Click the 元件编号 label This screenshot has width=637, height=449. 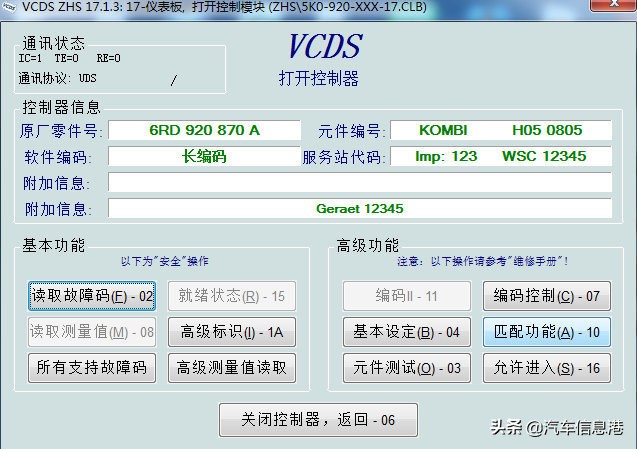coord(352,131)
